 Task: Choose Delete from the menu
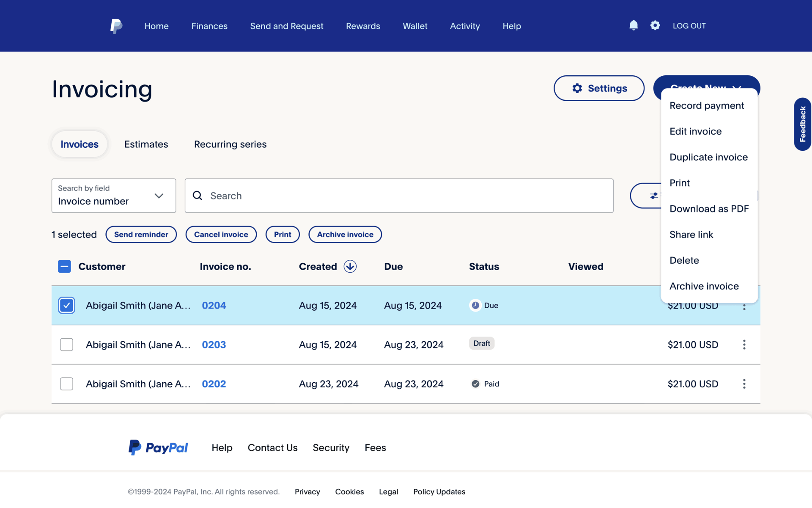tap(684, 260)
